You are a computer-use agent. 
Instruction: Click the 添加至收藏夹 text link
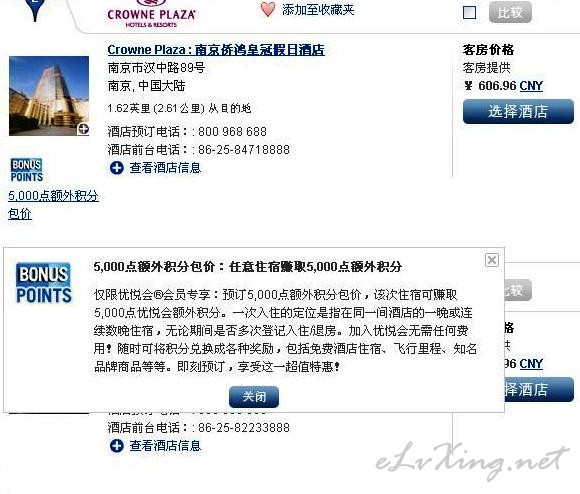[x=318, y=10]
